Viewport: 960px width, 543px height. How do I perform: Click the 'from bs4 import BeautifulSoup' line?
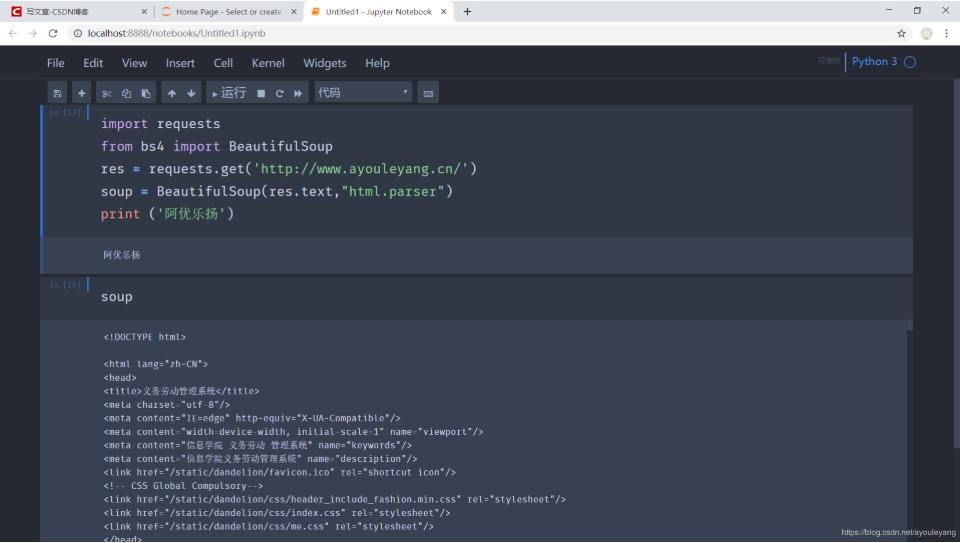click(x=217, y=146)
